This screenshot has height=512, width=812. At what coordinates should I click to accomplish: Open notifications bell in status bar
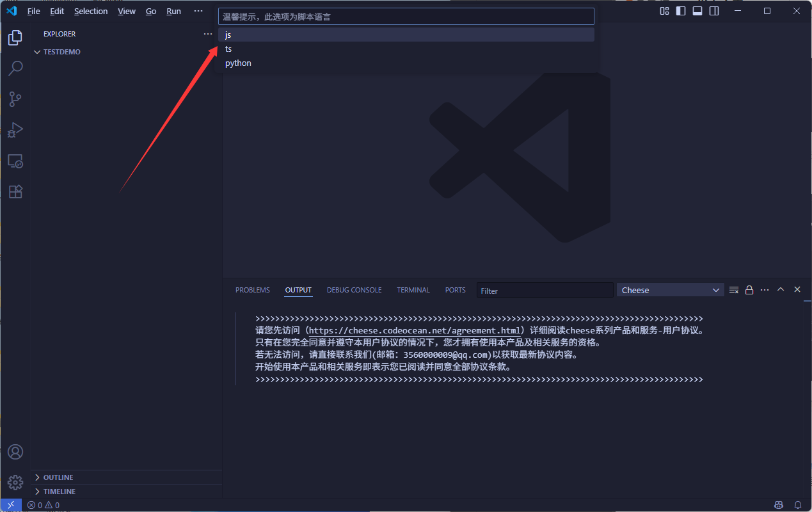point(798,505)
